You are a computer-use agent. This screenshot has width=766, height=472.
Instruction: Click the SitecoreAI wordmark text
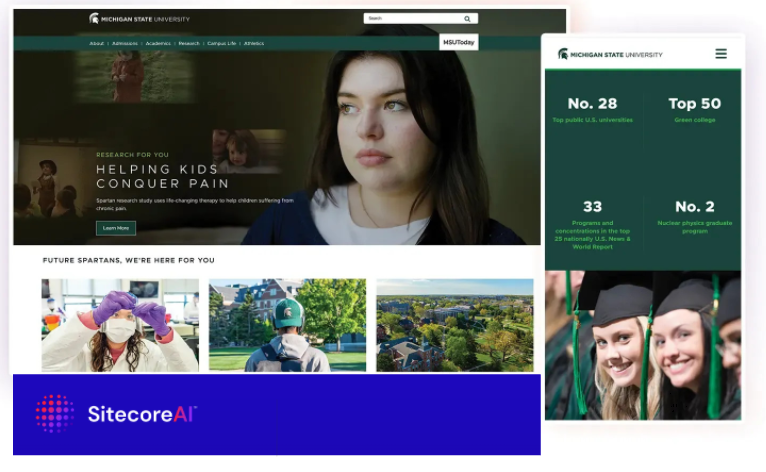pyautogui.click(x=142, y=414)
